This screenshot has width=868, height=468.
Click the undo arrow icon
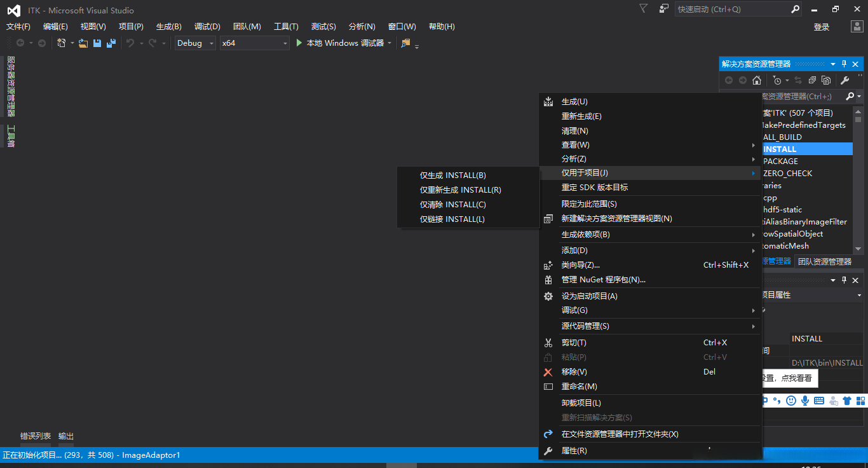[x=130, y=43]
